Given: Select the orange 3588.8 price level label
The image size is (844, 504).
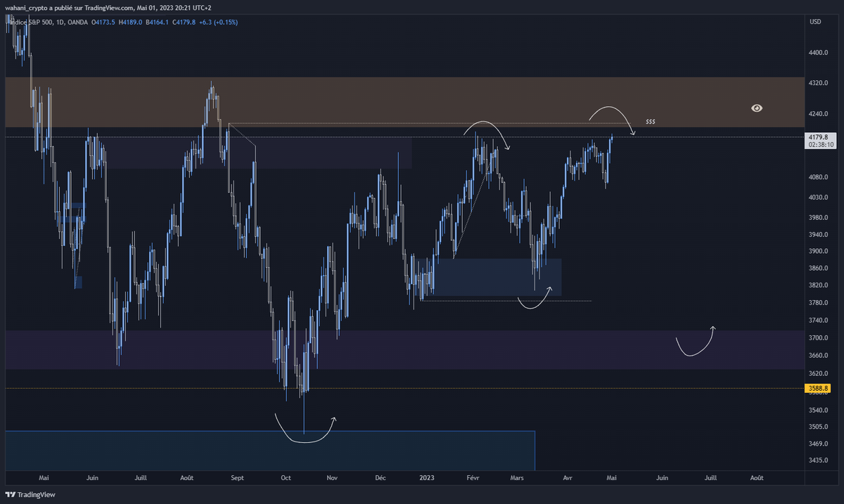Looking at the screenshot, I should [x=820, y=387].
